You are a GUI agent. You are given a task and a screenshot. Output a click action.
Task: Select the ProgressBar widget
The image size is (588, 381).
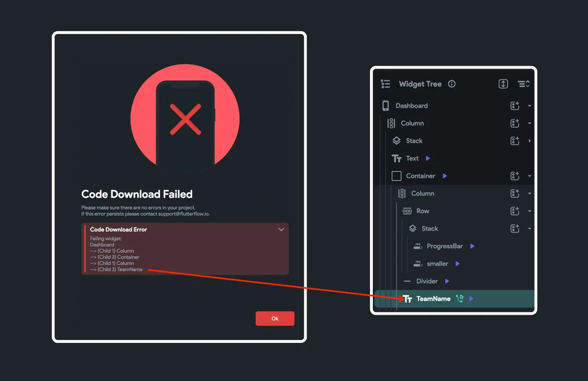pyautogui.click(x=445, y=246)
